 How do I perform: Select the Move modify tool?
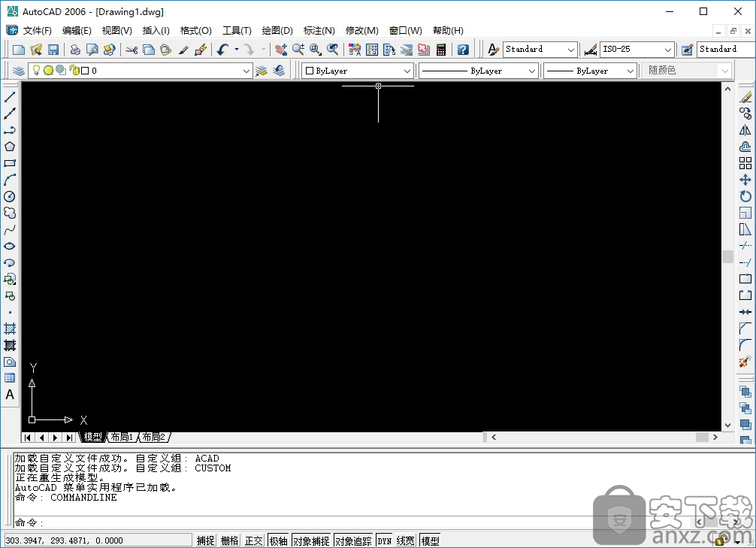tap(745, 180)
